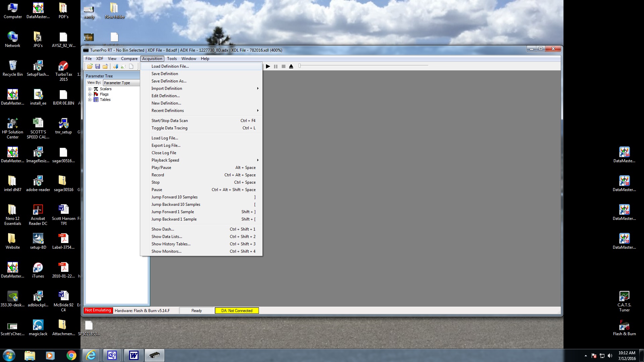
Task: Click the blank page toolbar icon
Action: pyautogui.click(x=131, y=66)
